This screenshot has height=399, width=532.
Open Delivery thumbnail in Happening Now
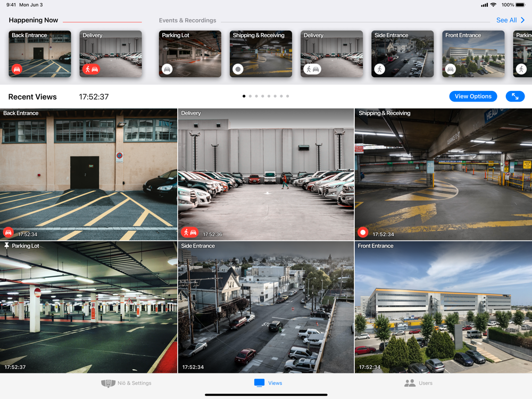(111, 54)
